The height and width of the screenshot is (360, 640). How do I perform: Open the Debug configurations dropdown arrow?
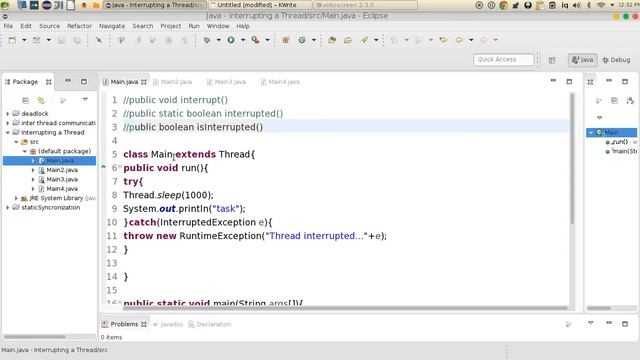[x=219, y=40]
